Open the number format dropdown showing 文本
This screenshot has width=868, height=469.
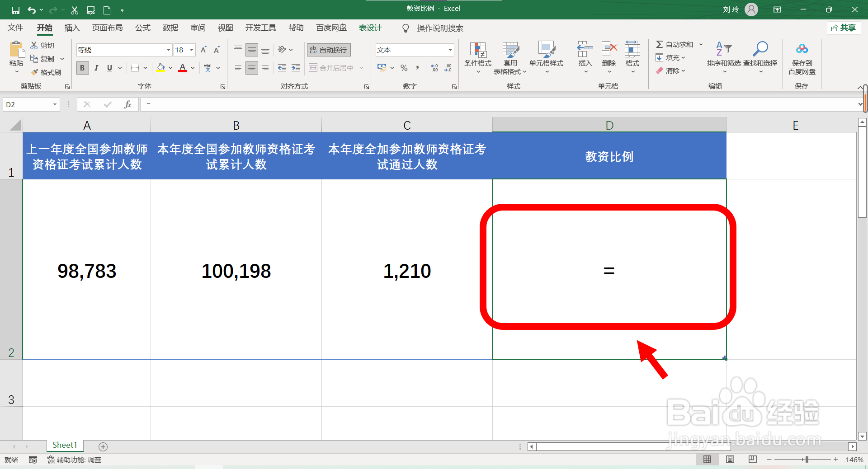click(449, 50)
